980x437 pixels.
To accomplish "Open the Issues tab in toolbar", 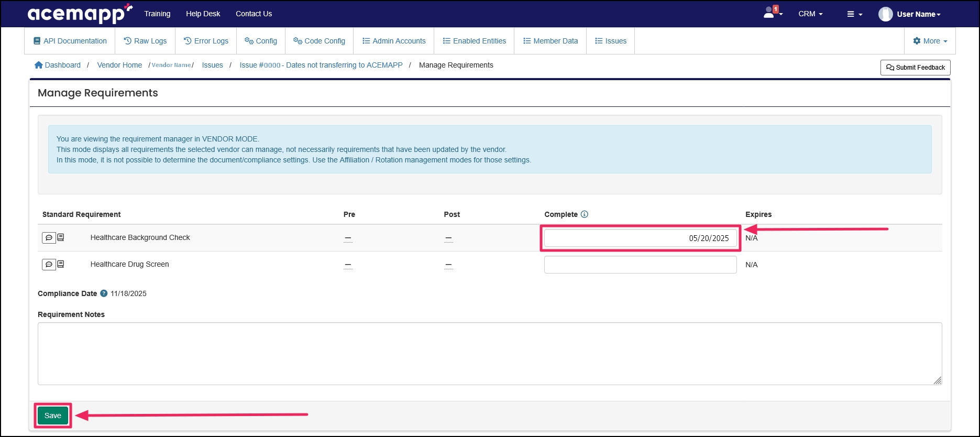I will 611,41.
